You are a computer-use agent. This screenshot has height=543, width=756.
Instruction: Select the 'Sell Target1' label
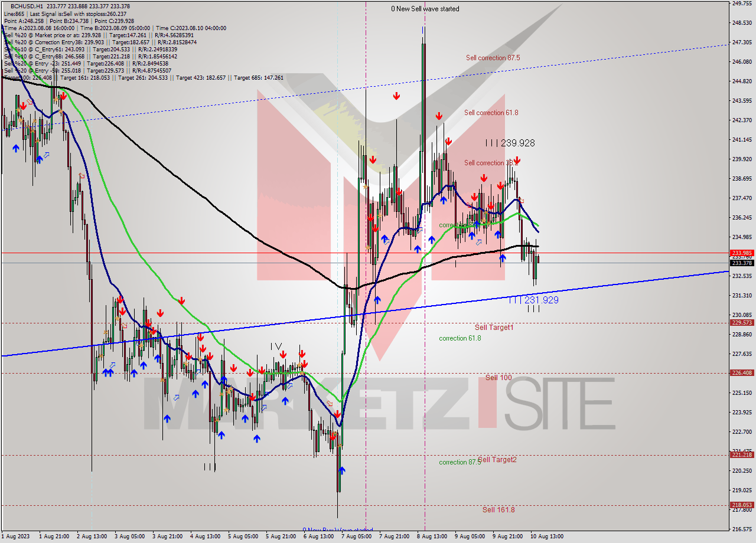click(494, 327)
